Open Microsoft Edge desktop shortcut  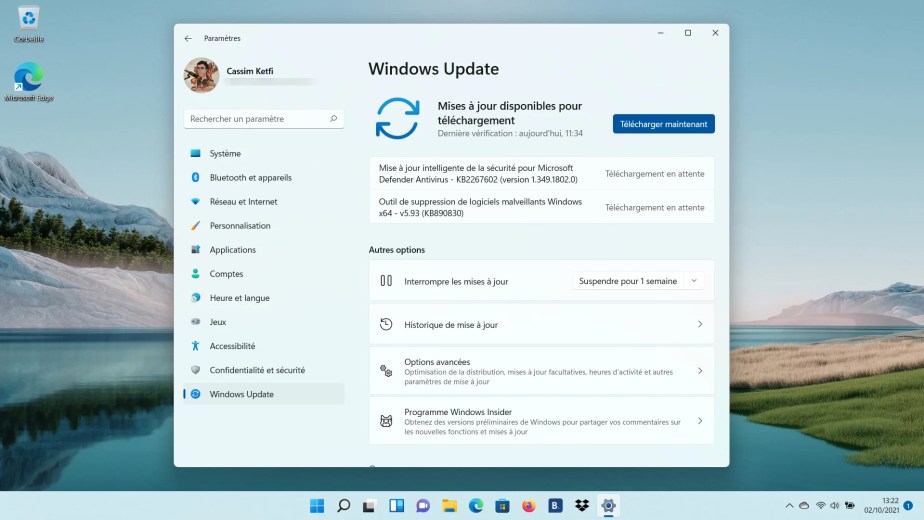[x=29, y=82]
